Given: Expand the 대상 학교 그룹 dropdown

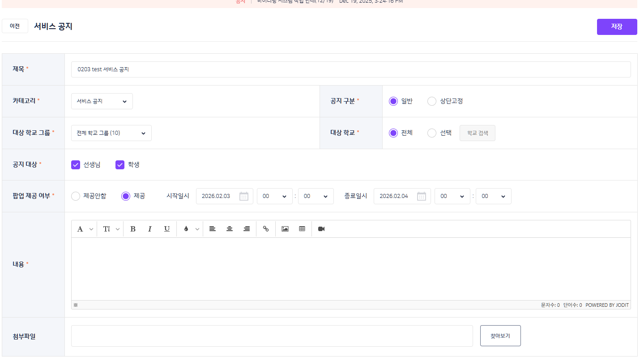Looking at the screenshot, I should (111, 133).
